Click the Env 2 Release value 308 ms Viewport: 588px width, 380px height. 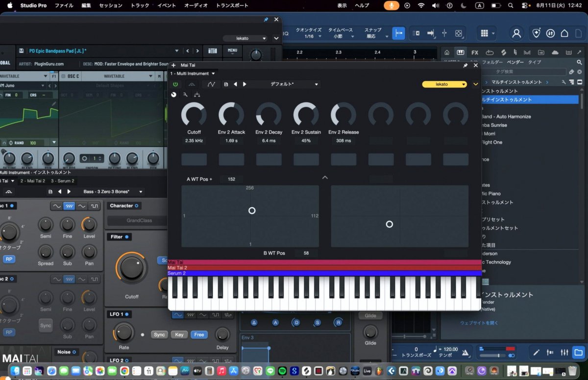pyautogui.click(x=343, y=141)
